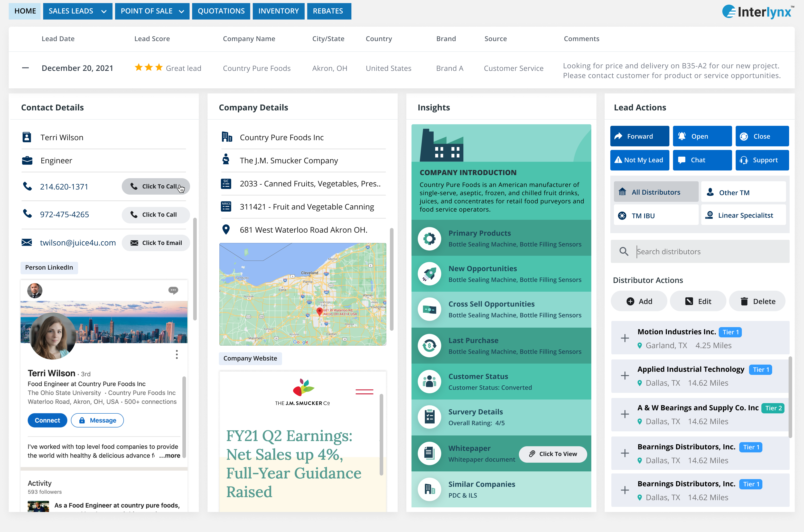Flag as Not My Lead
The width and height of the screenshot is (804, 532).
(x=639, y=160)
